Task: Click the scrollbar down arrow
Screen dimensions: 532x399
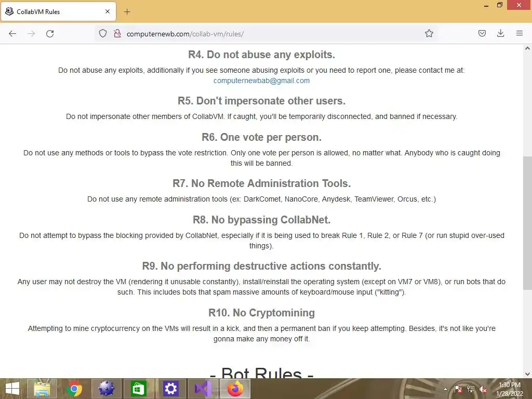Action: 527,374
